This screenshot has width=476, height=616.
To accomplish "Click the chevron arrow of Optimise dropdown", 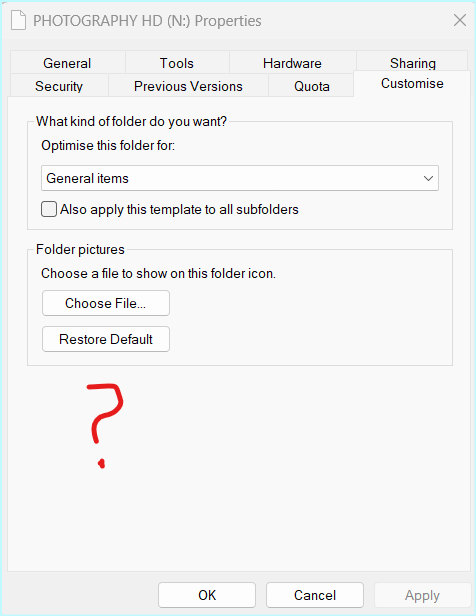I will click(428, 178).
